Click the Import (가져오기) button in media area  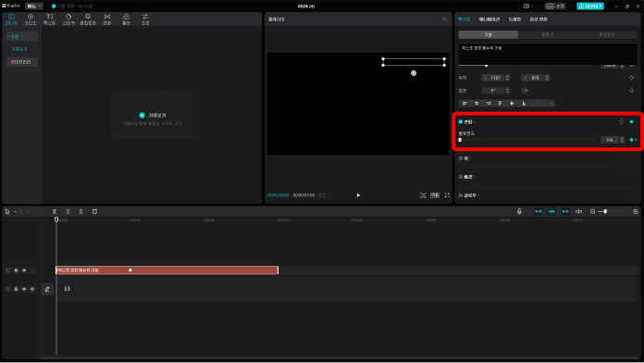coord(153,115)
